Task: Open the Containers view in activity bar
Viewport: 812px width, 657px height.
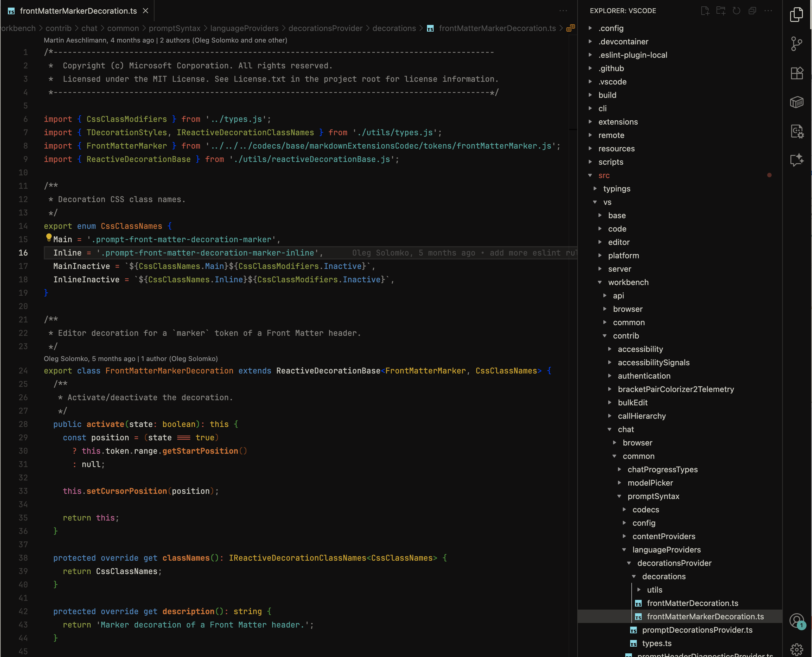Action: click(796, 102)
